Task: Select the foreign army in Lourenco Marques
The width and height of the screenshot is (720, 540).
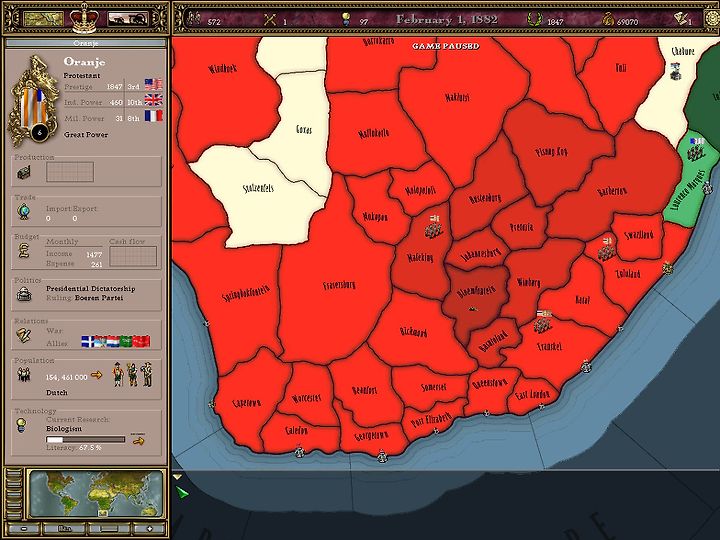Action: tap(697, 150)
